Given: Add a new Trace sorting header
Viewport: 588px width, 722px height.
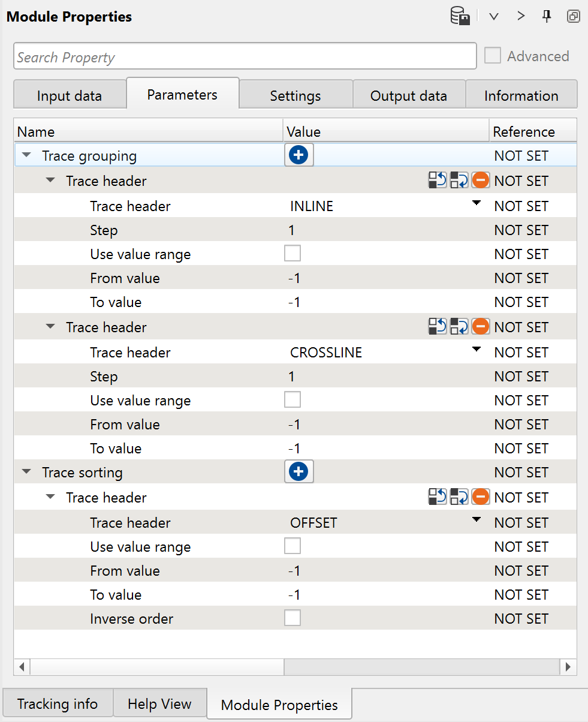Looking at the screenshot, I should coord(298,473).
